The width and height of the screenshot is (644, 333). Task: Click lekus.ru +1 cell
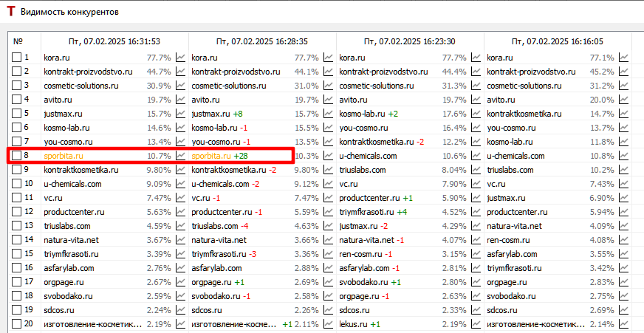410,323
